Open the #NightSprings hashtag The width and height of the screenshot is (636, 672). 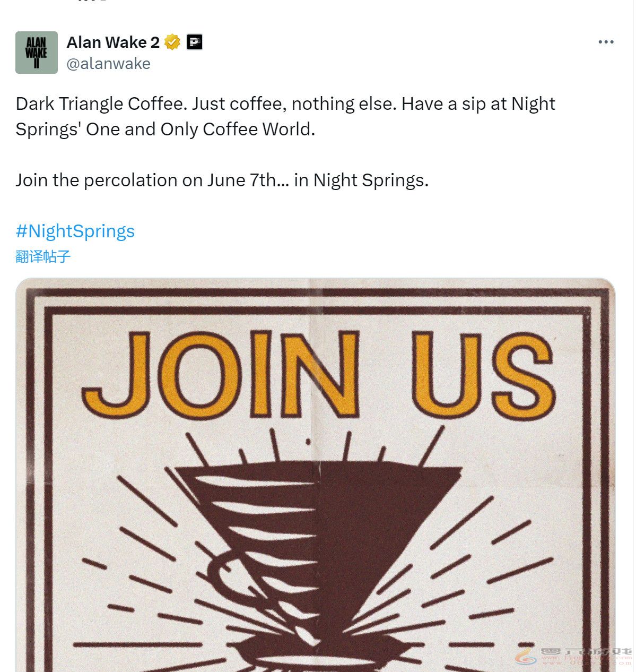click(75, 231)
